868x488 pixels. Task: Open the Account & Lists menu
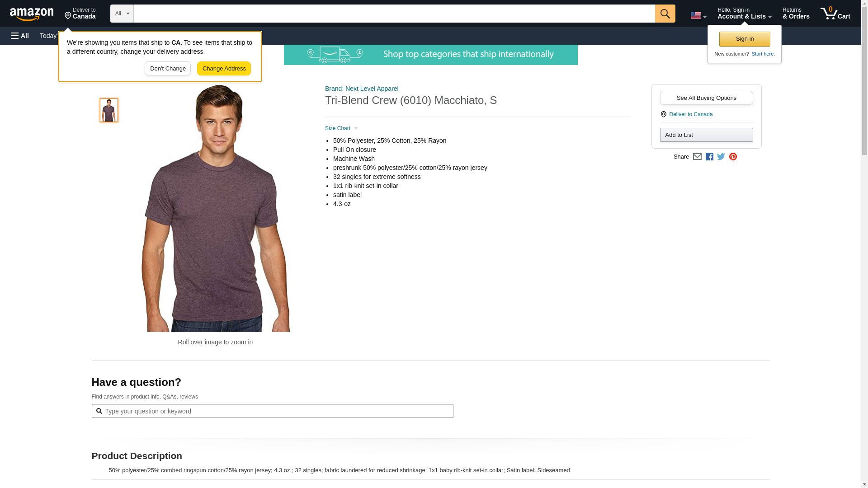click(744, 14)
